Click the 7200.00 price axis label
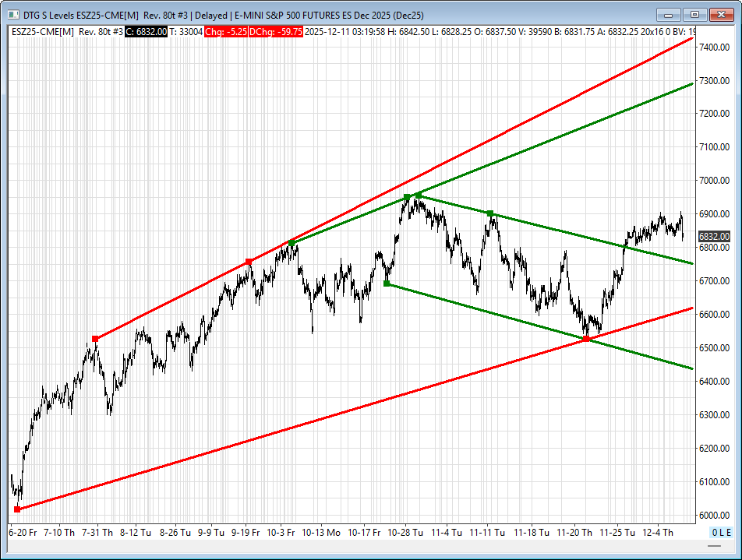742x560 pixels. coord(714,114)
